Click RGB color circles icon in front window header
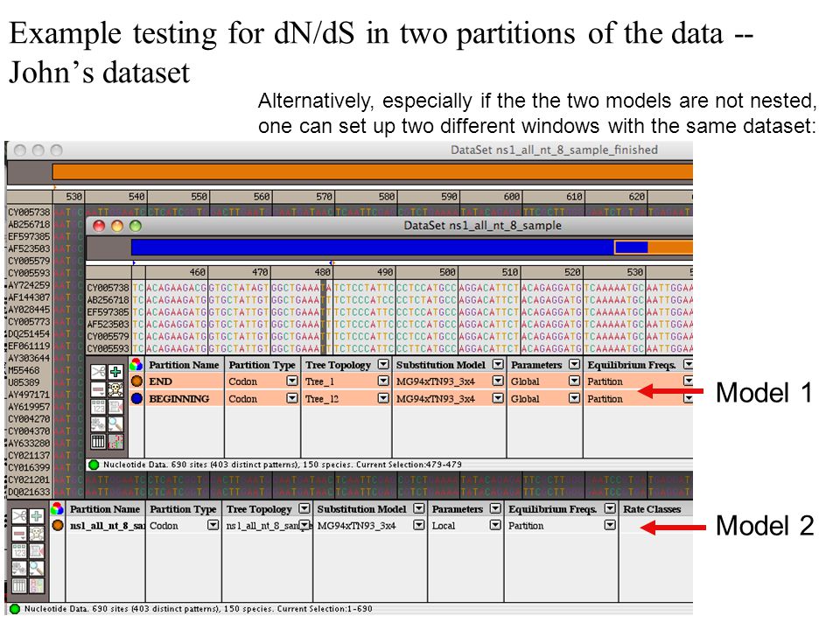The image size is (840, 630). (x=136, y=365)
